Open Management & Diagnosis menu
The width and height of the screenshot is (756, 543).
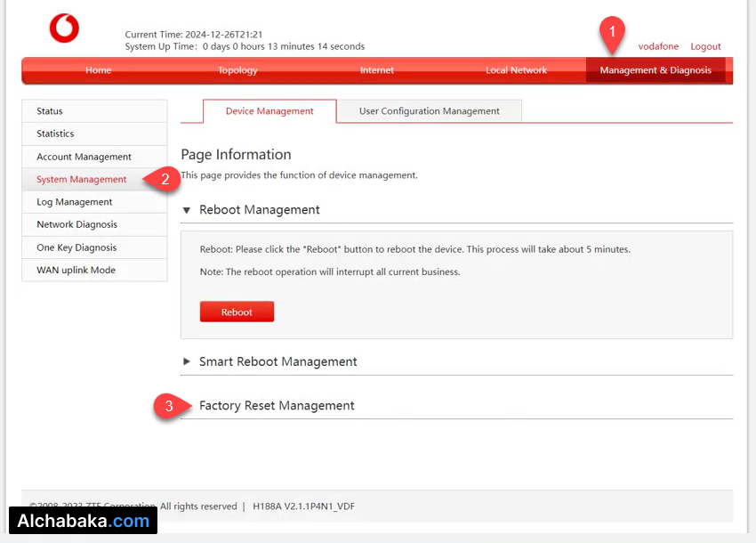[655, 70]
